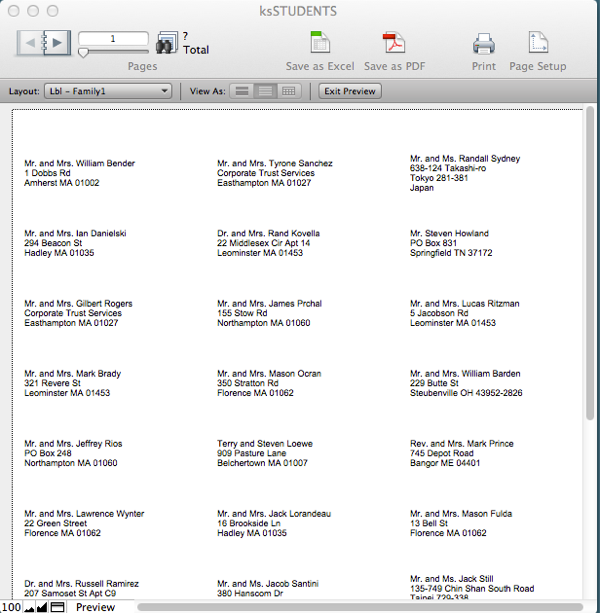Open Print from the toolbar
This screenshot has width=600, height=613.
click(484, 43)
